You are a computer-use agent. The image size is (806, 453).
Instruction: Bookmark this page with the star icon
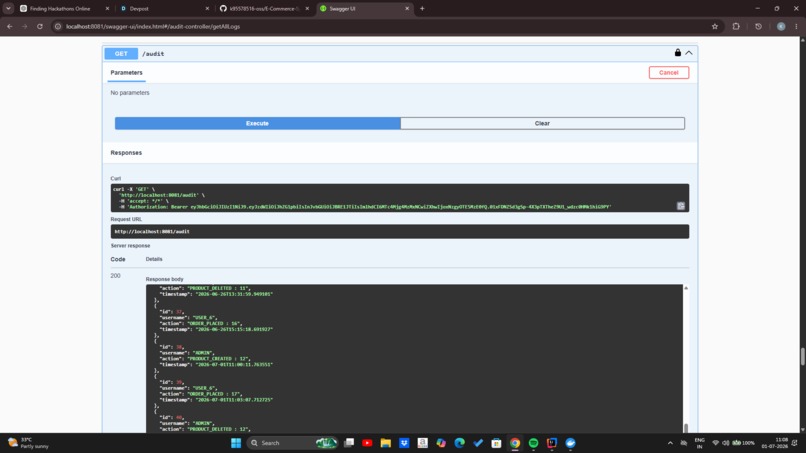pos(715,26)
